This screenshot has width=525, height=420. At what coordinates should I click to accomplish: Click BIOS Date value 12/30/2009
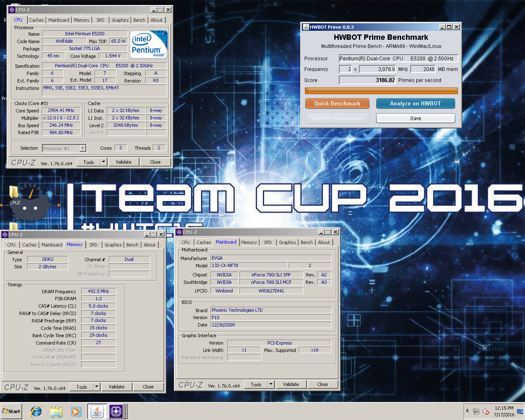point(271,325)
